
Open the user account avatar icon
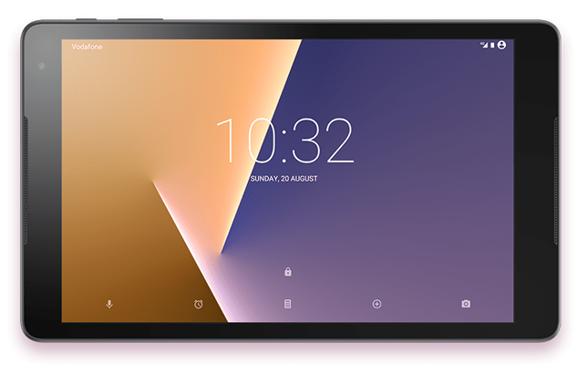501,45
